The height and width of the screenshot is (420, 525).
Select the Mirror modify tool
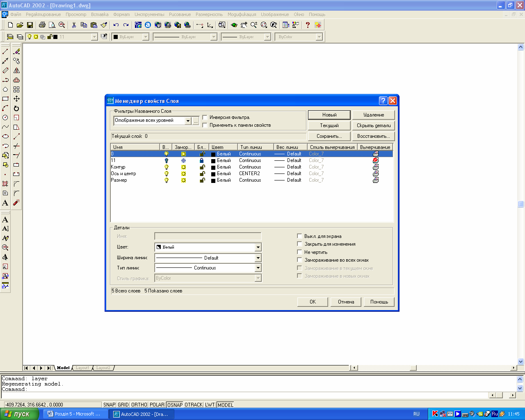click(16, 71)
